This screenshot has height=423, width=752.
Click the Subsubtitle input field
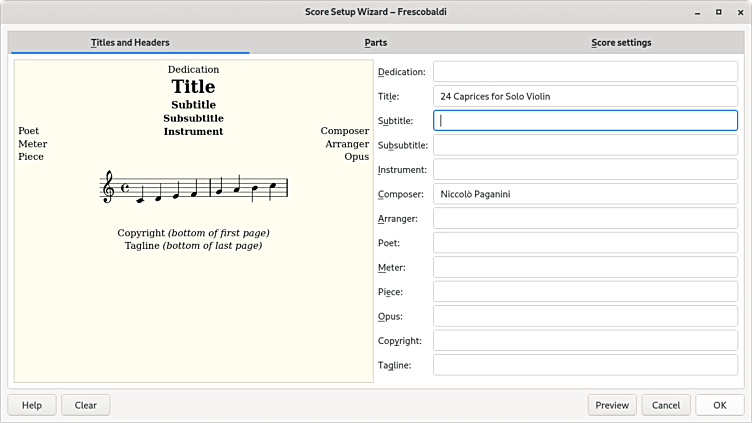point(585,145)
